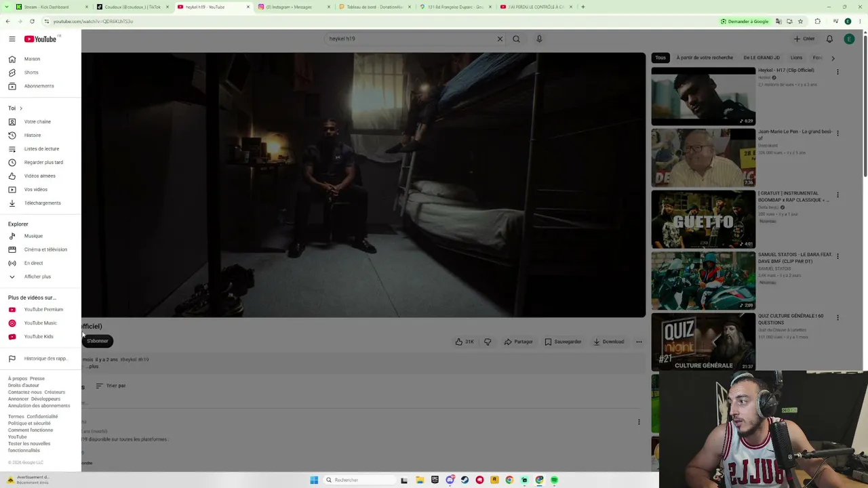Click the YouTube search input field
This screenshot has width=868, height=488.
click(410, 39)
